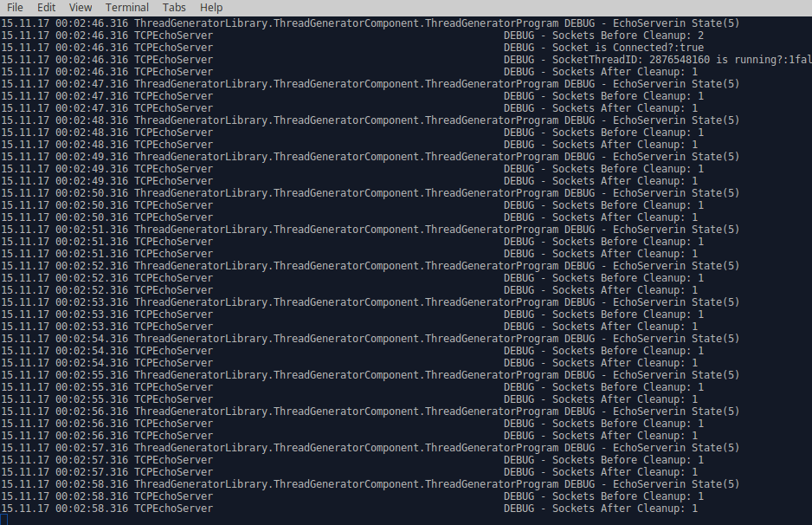The width and height of the screenshot is (812, 525).
Task: Click "Sockets Before Cleanup: 1" on 00:02:55.316 line
Action: click(x=628, y=387)
